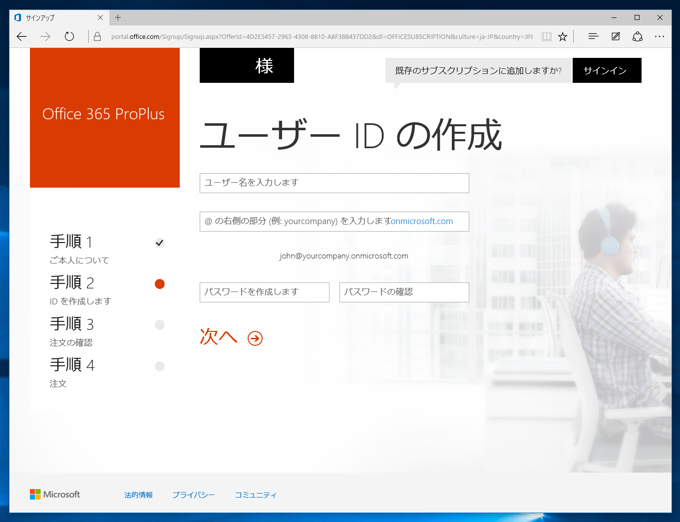Open the 法的情報 footer link
Image resolution: width=680 pixels, height=522 pixels.
[x=138, y=495]
